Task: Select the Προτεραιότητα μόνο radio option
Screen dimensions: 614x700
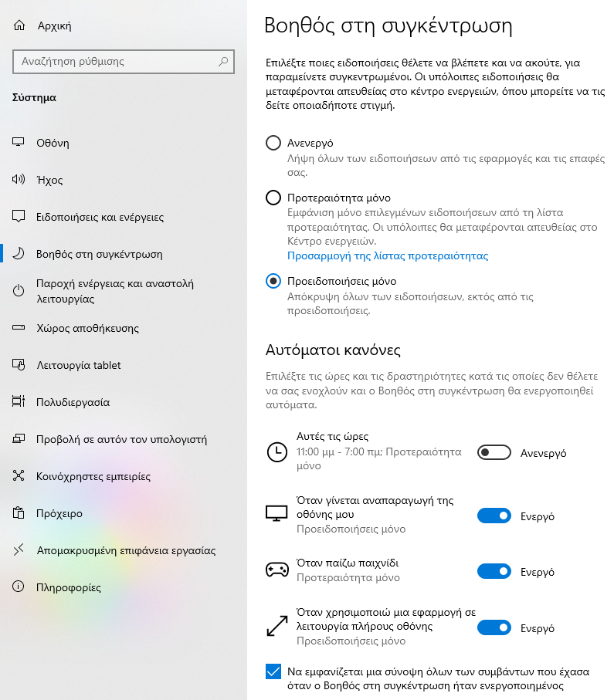Action: (x=273, y=198)
